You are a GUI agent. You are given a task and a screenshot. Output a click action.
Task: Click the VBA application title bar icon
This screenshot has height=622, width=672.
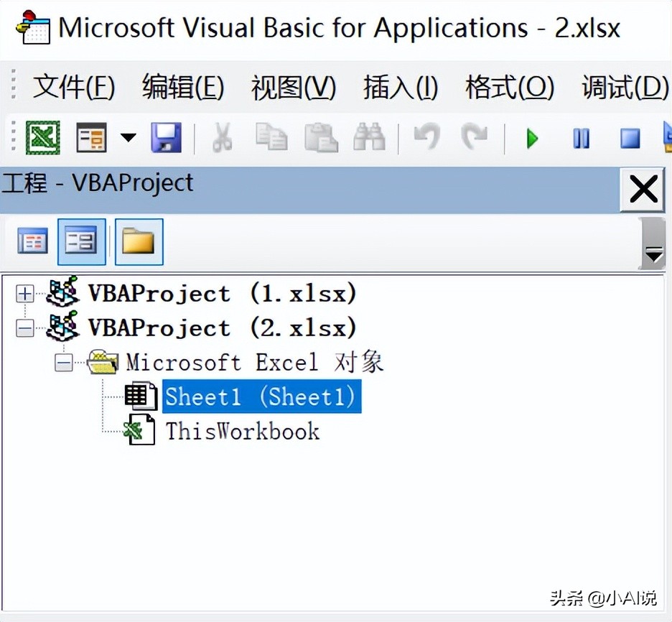(x=33, y=27)
